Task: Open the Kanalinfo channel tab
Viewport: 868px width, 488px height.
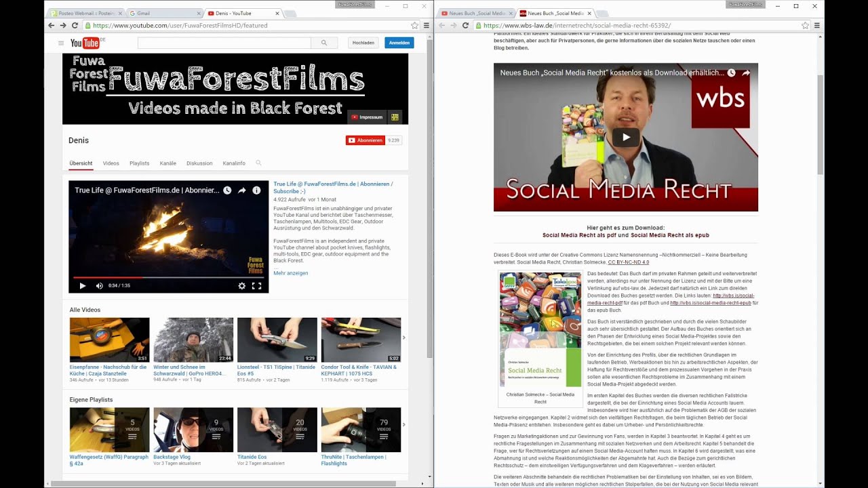Action: tap(234, 163)
